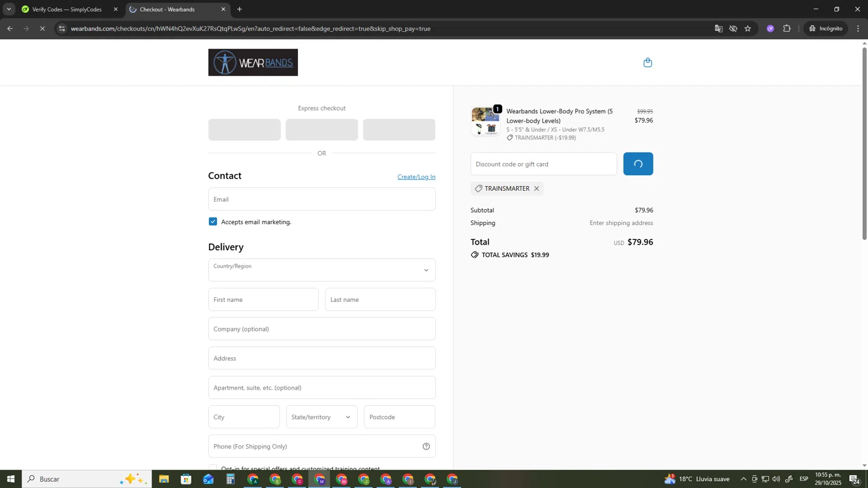868x488 pixels.
Task: Click the translate page icon
Action: pos(718,28)
